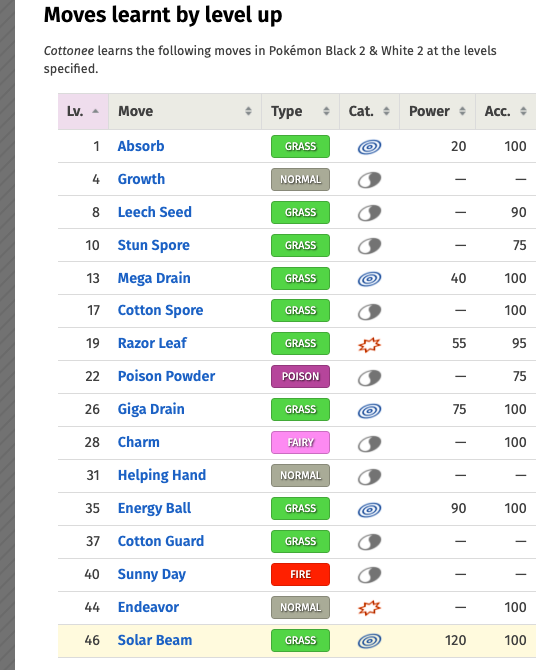This screenshot has height=670, width=557.
Task: Click the GRASS type badge for Mega Drain
Action: point(300,279)
